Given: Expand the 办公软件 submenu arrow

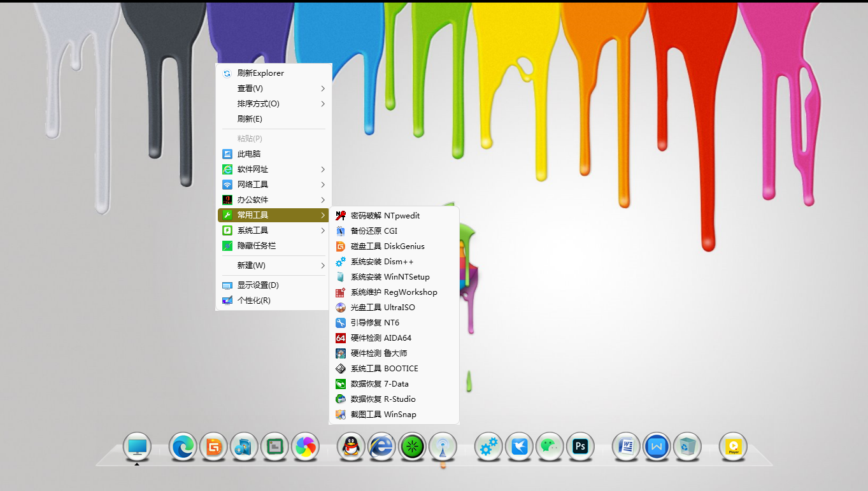Looking at the screenshot, I should tap(323, 200).
